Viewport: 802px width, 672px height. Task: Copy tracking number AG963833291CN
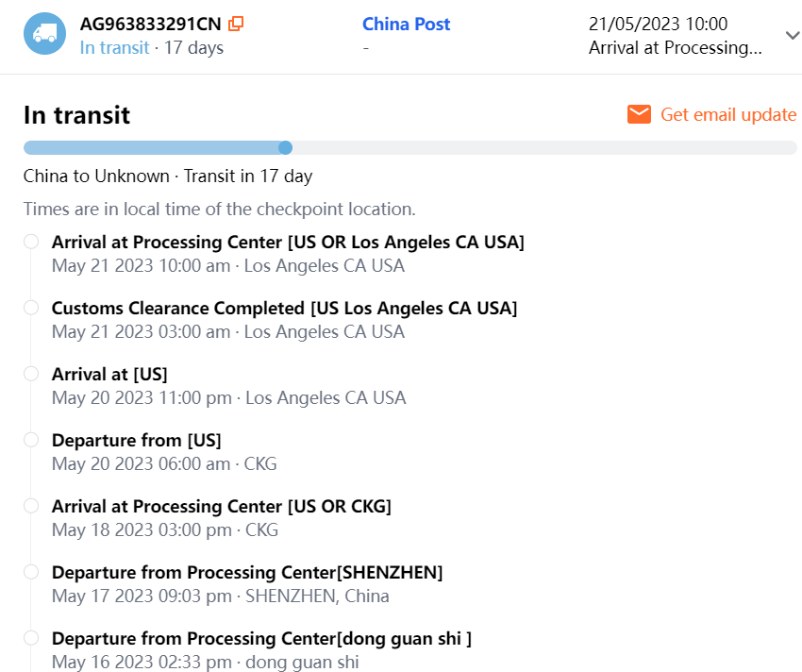point(236,24)
